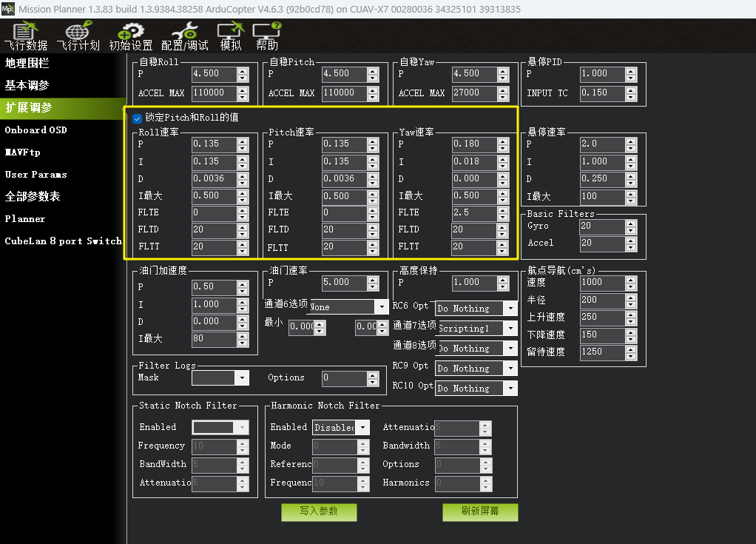Toggle 锁定Pitch和Roll的值 checkbox
The height and width of the screenshot is (544, 756).
pyautogui.click(x=137, y=118)
